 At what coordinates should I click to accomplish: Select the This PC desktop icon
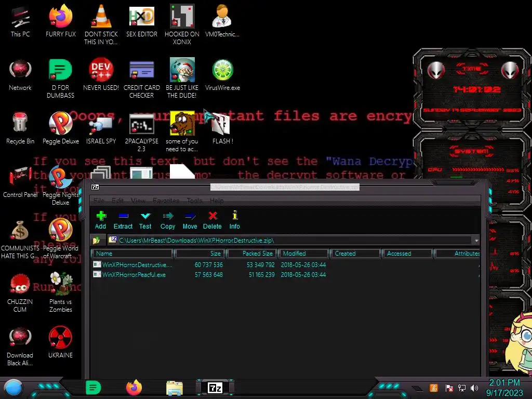[20, 21]
